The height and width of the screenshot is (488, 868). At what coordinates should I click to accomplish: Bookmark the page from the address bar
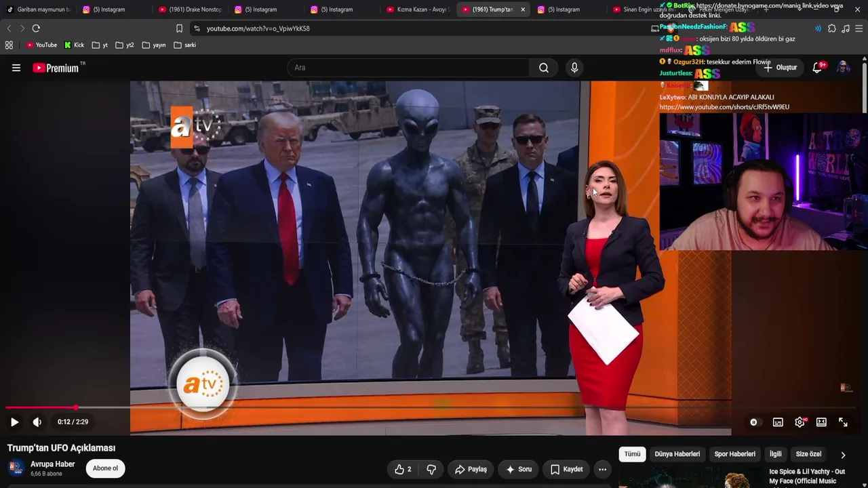click(179, 28)
